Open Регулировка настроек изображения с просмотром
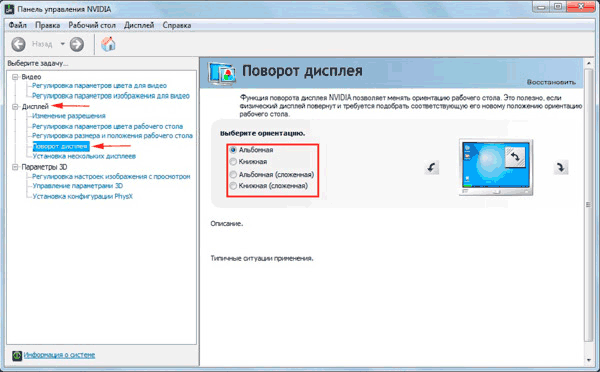Viewport: 600px width, 372px height. 111,176
